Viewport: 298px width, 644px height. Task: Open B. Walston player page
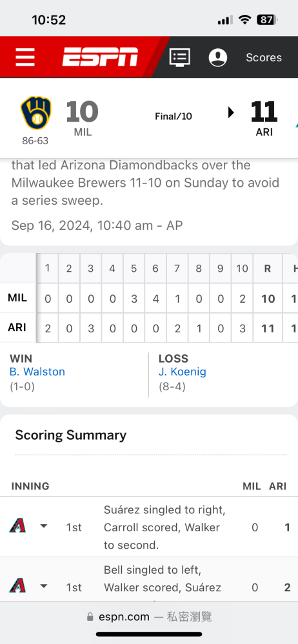tap(37, 372)
